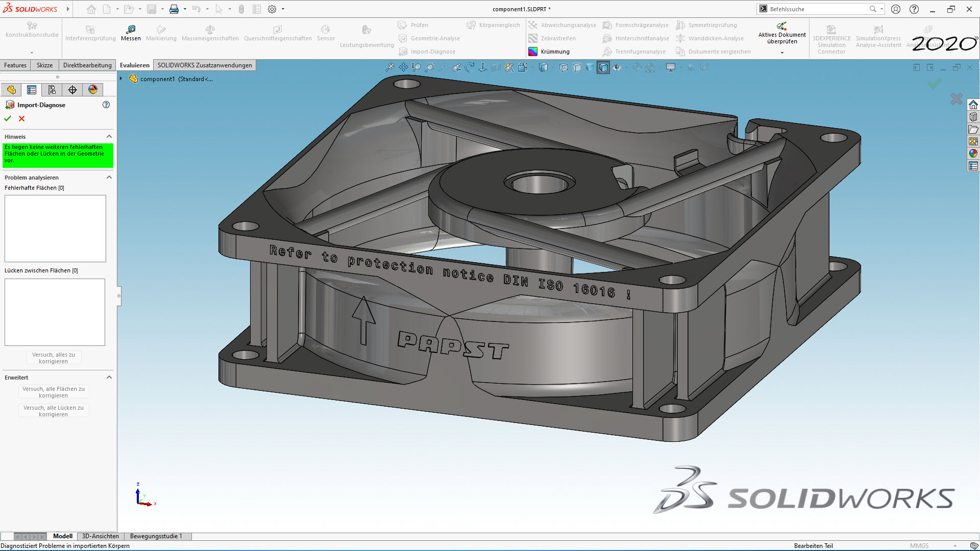Switch to the Direktbearbeitung tab
Screen dimensions: 980x551
(x=87, y=65)
